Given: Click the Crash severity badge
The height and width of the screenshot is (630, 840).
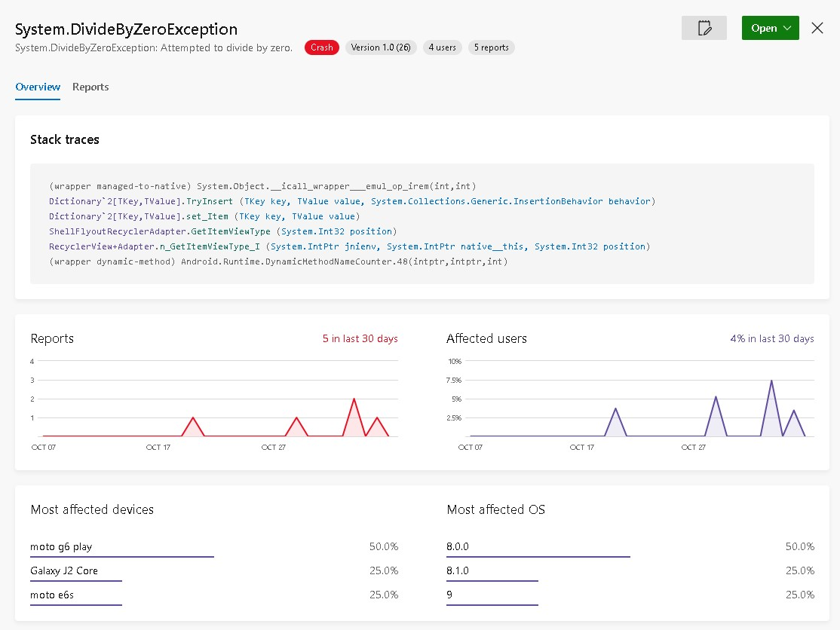Looking at the screenshot, I should 321,47.
